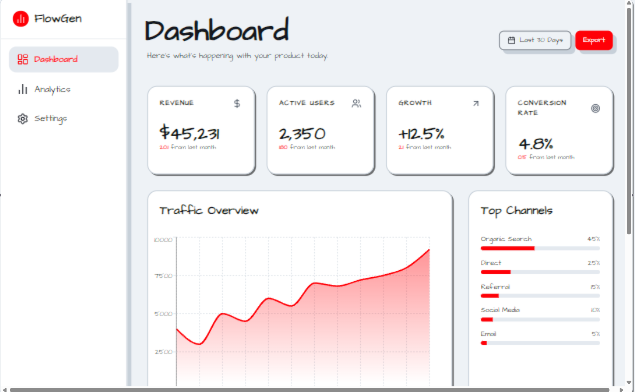Open the Dashboard menu item
Viewport: 635px width, 392px height.
[x=64, y=60]
